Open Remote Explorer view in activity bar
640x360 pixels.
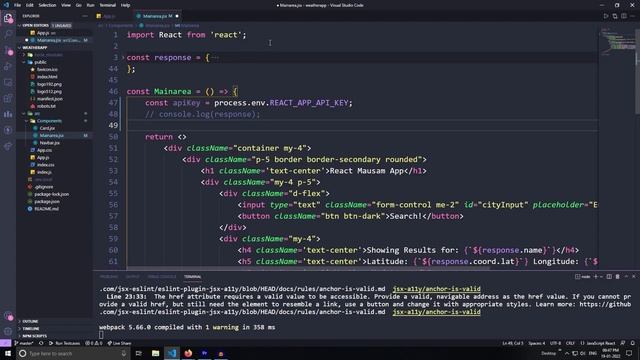pyautogui.click(x=8, y=82)
